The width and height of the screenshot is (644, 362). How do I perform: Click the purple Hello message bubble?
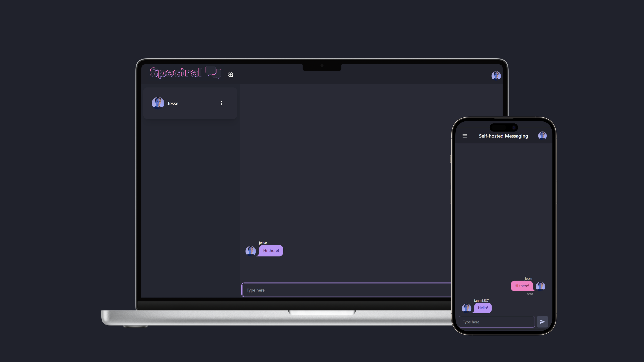point(482,308)
